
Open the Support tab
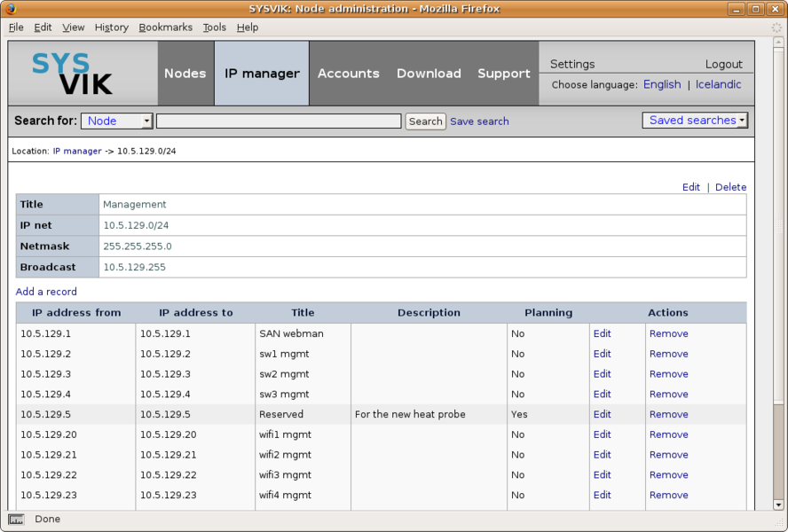503,74
